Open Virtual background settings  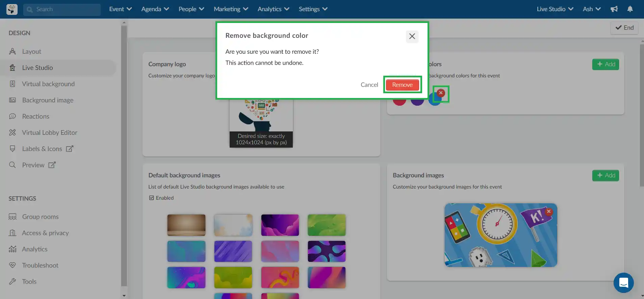click(x=48, y=84)
